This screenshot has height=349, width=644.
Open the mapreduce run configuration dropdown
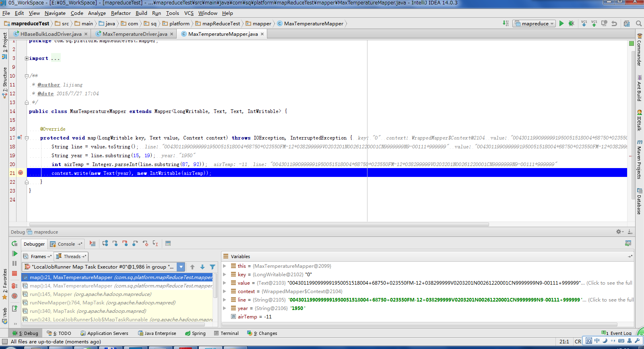pos(535,23)
